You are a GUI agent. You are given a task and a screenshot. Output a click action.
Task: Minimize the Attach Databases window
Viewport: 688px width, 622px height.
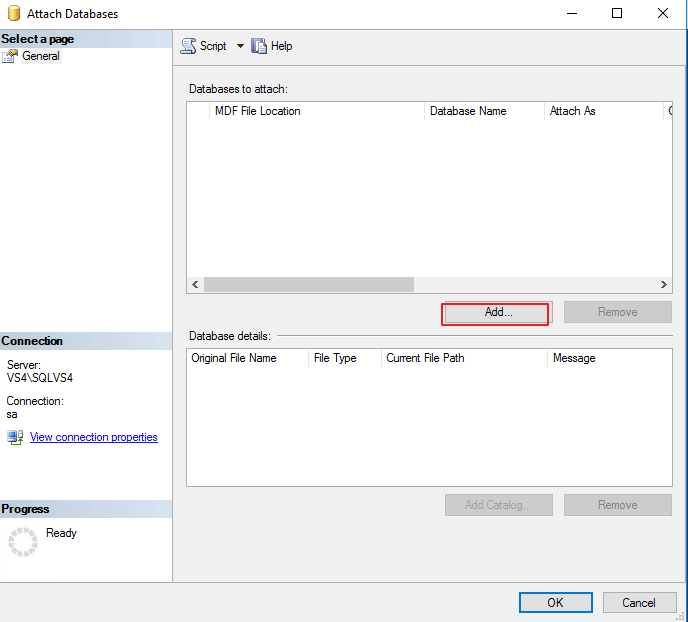pos(572,14)
